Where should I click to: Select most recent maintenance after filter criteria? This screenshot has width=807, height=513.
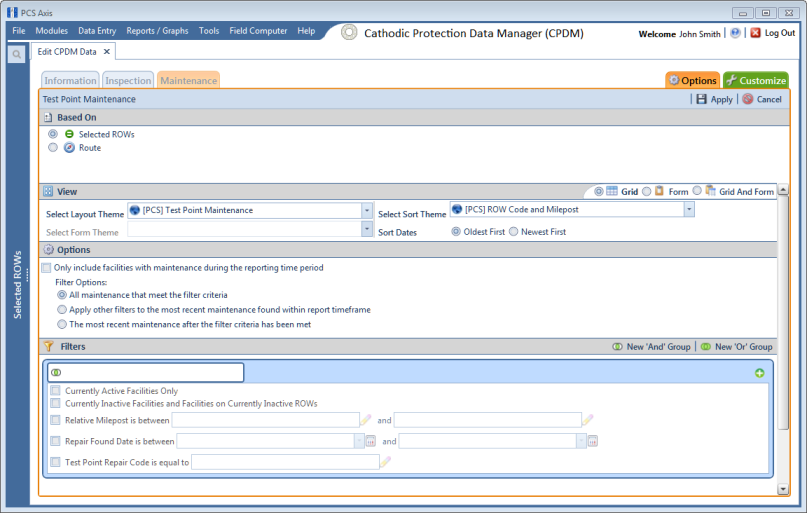[x=62, y=324]
